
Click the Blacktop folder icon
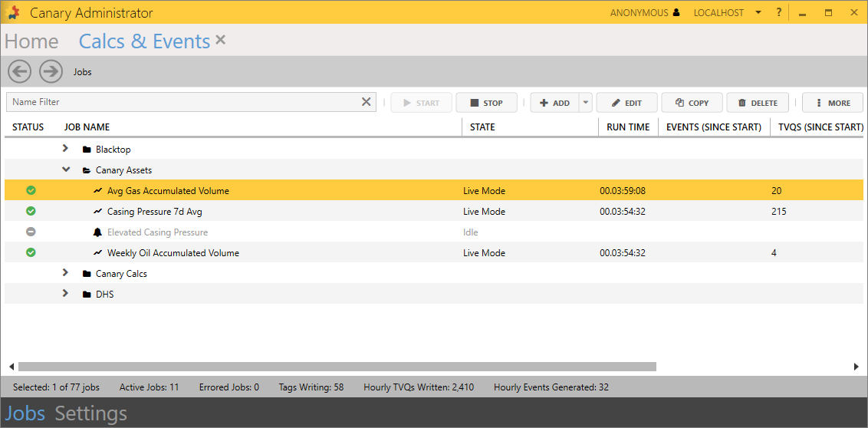point(87,150)
